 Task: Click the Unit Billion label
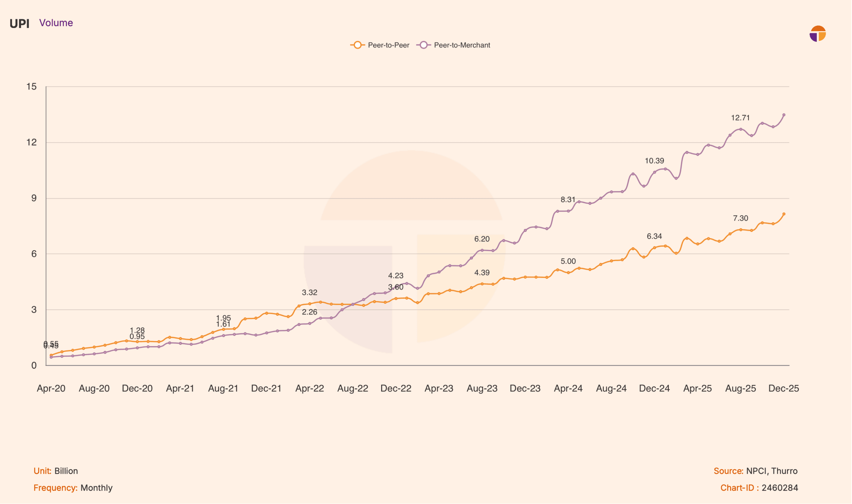56,471
